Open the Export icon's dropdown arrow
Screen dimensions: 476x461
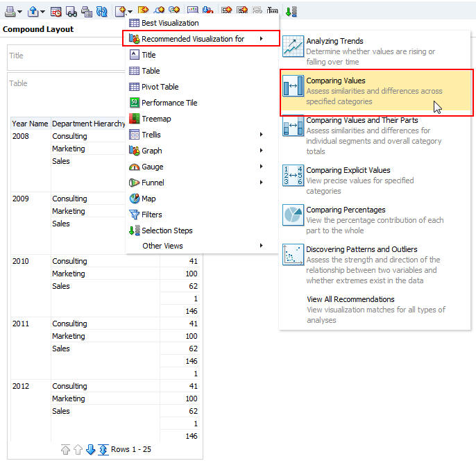point(42,12)
